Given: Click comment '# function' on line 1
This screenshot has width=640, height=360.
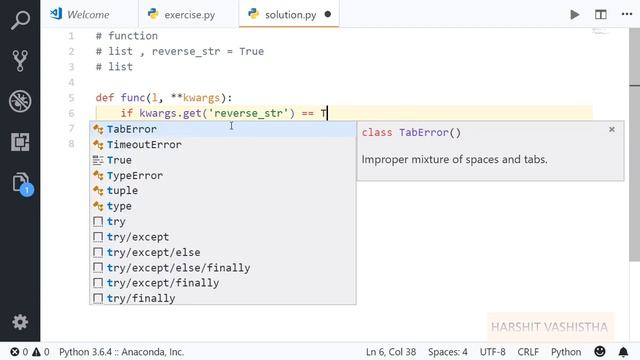Looking at the screenshot, I should (x=127, y=36).
